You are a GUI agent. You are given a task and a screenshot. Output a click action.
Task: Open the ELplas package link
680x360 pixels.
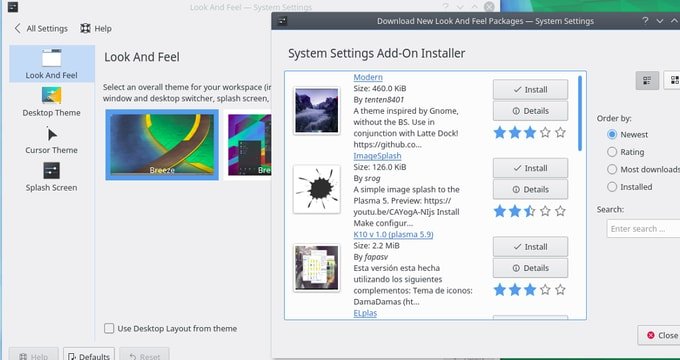(x=365, y=313)
